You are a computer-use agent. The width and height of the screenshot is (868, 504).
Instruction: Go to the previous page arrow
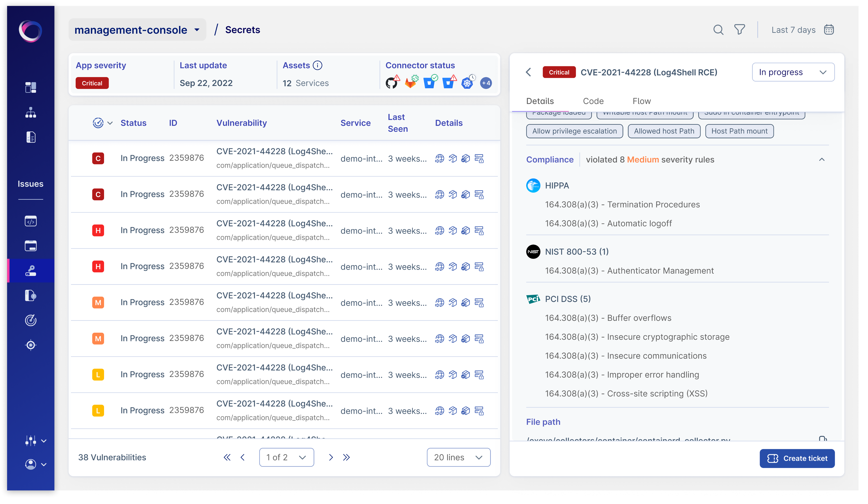tap(242, 457)
